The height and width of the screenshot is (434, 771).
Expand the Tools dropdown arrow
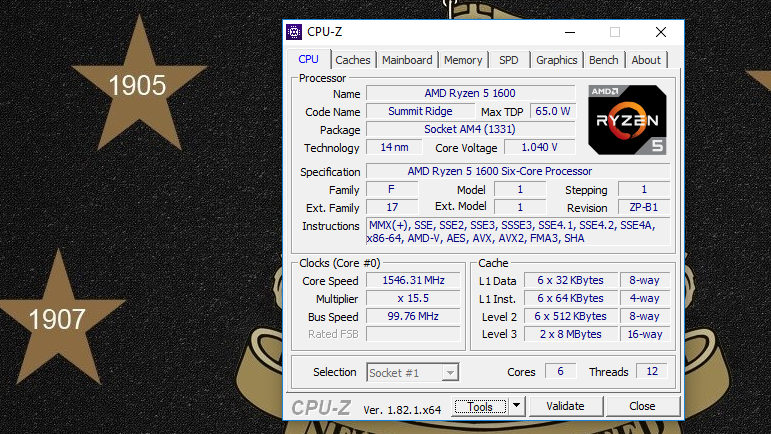(516, 406)
